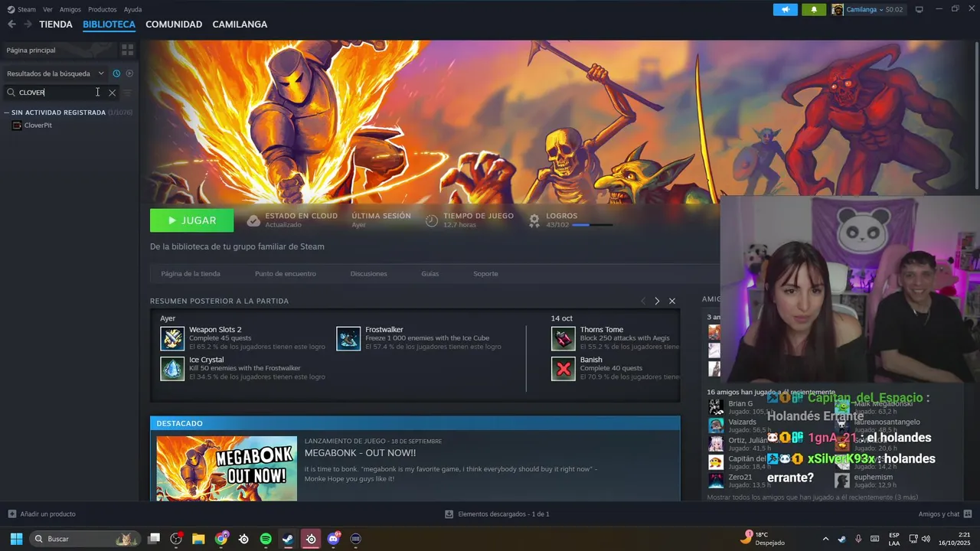
Task: Close the post-game summary panel
Action: pos(672,301)
